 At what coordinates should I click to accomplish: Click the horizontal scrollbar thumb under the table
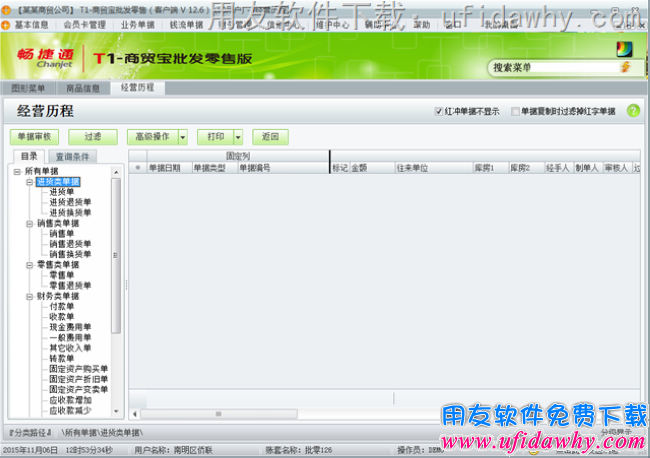(x=218, y=414)
